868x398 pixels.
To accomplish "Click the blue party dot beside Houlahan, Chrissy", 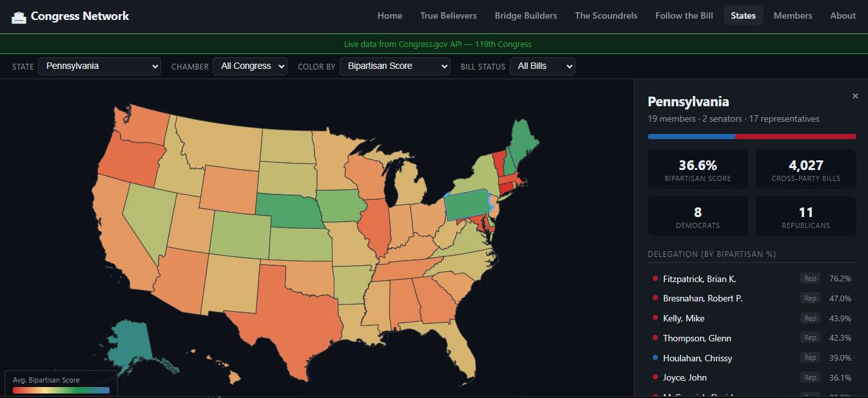I will (655, 358).
